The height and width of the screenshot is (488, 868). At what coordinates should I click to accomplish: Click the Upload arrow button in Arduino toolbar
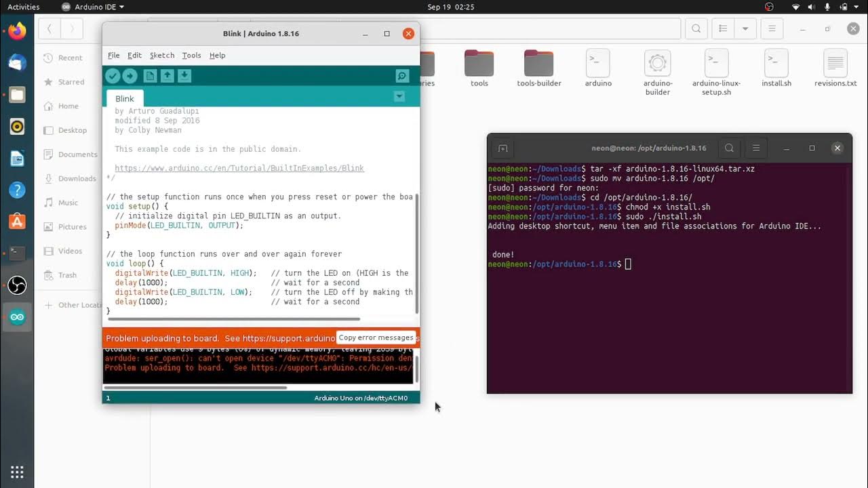point(130,77)
